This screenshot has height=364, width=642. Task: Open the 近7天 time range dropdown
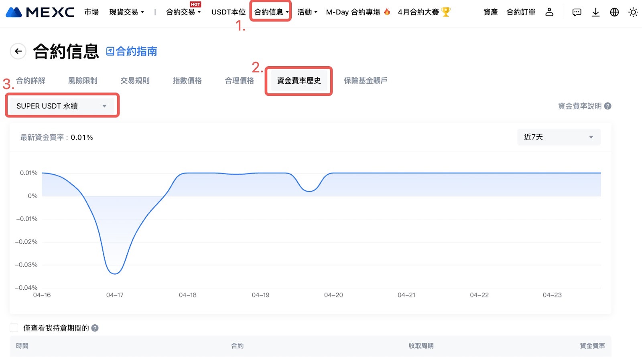point(559,137)
